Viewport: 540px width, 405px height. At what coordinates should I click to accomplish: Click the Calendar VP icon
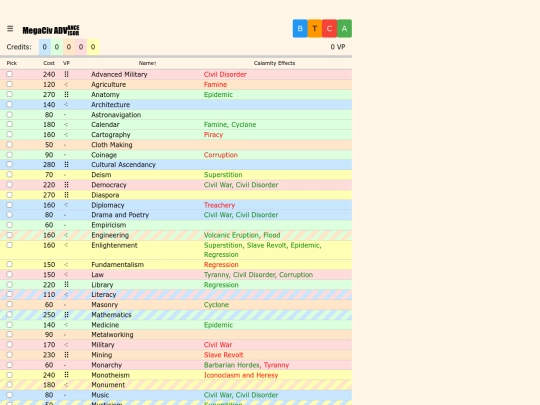coord(66,125)
